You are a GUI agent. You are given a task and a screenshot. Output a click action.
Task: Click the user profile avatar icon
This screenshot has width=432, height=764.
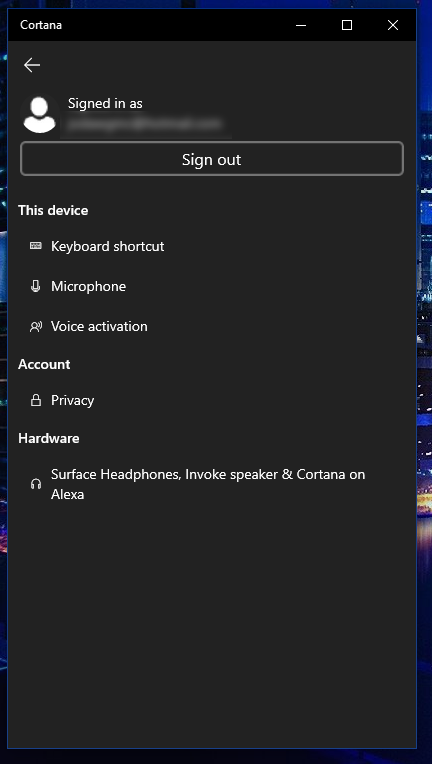(39, 115)
